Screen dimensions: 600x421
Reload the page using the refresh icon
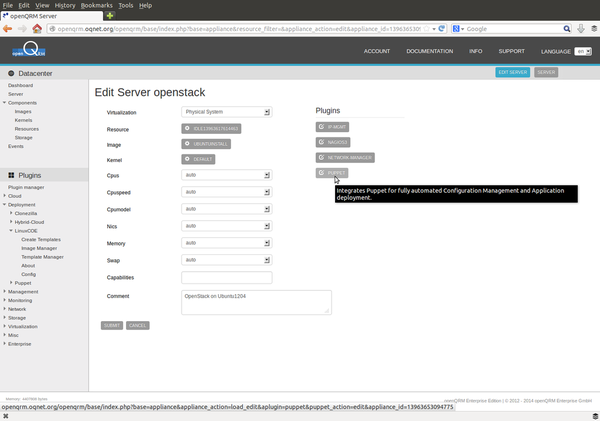[442, 29]
